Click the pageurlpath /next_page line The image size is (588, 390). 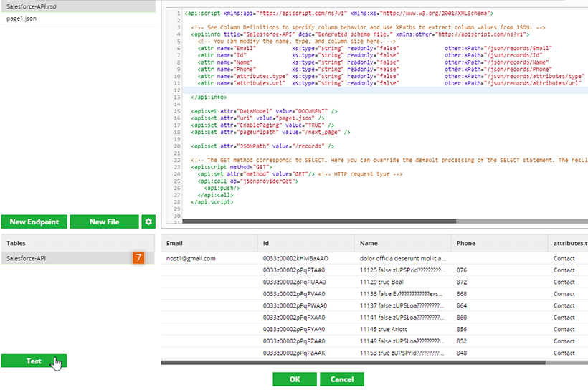270,132
